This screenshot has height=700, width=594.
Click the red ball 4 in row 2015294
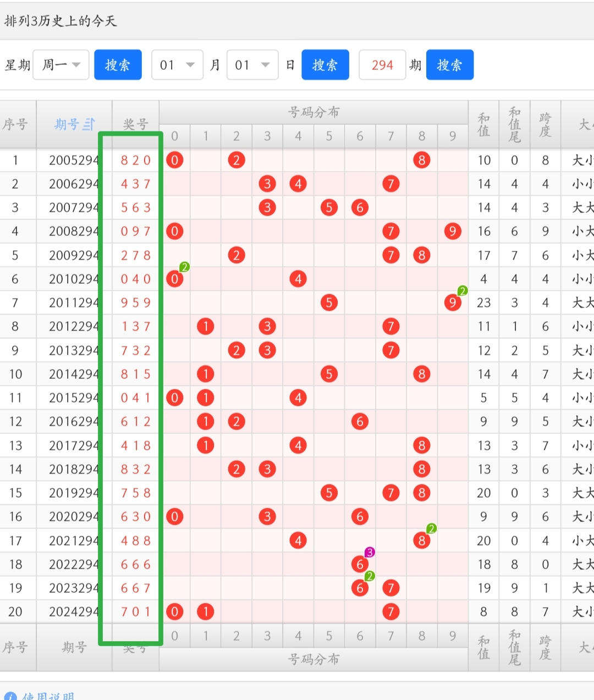(298, 398)
